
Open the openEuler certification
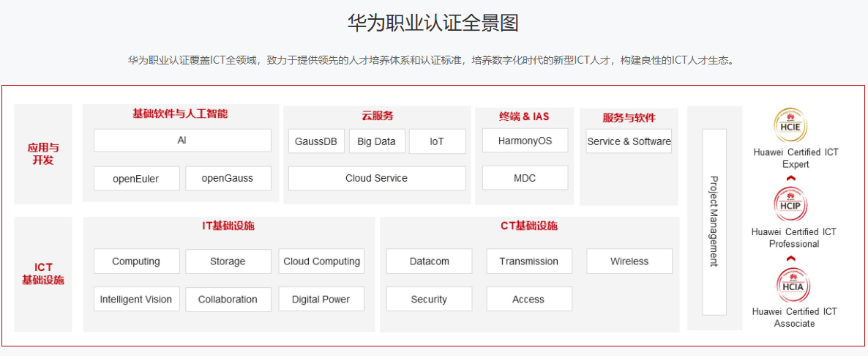(136, 178)
